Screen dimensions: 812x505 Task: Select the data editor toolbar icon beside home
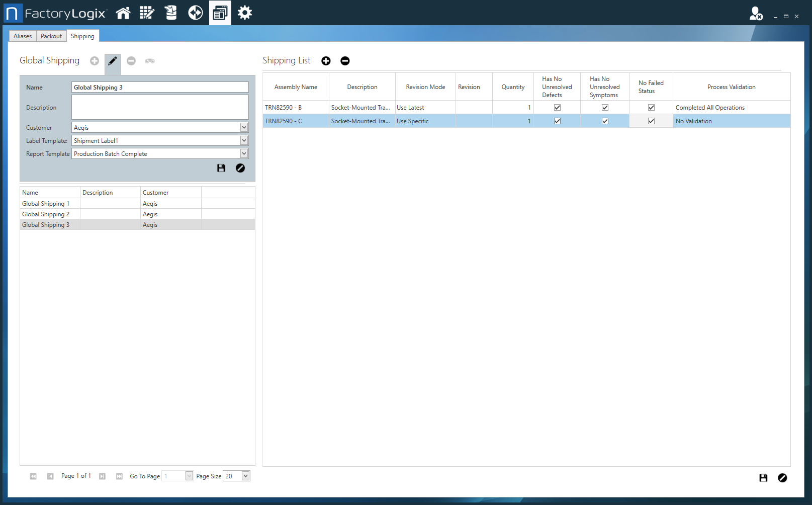point(147,12)
